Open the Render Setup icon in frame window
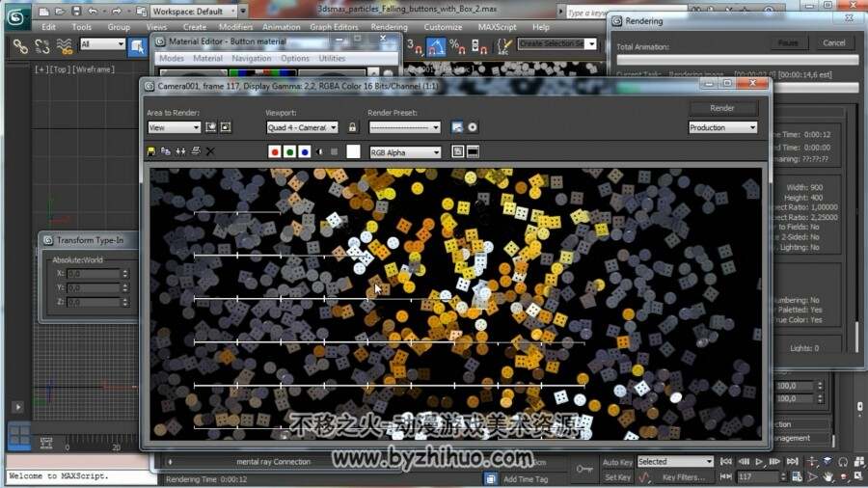Image resolution: width=868 pixels, height=488 pixels. coord(457,127)
